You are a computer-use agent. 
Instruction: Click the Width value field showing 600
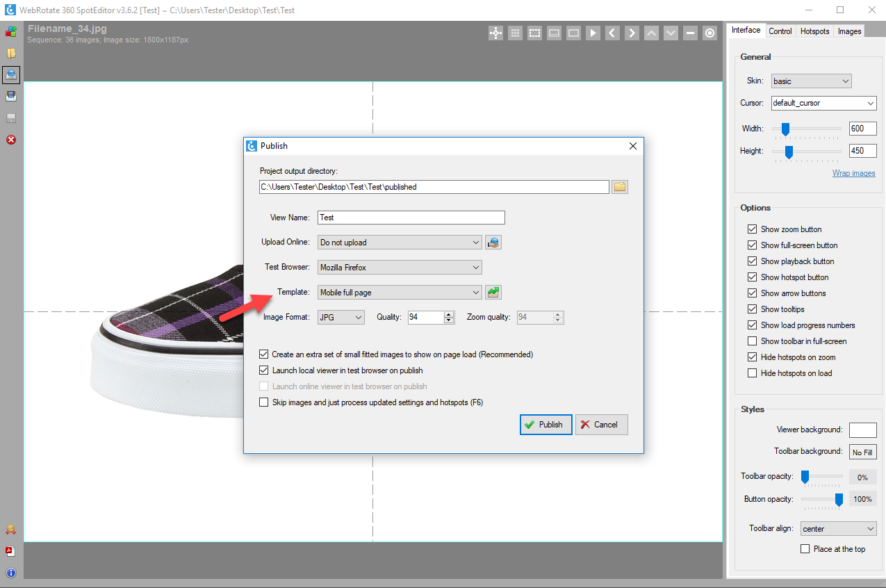[x=863, y=129]
